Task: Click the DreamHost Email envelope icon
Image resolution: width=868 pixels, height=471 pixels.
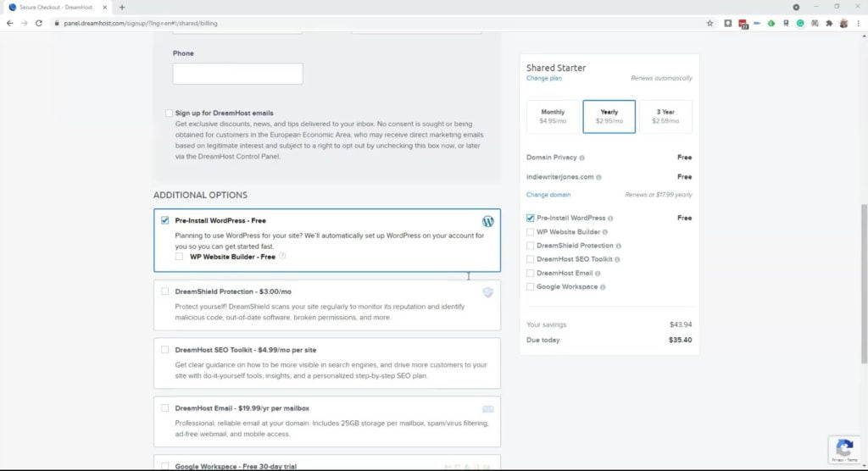Action: (x=487, y=409)
